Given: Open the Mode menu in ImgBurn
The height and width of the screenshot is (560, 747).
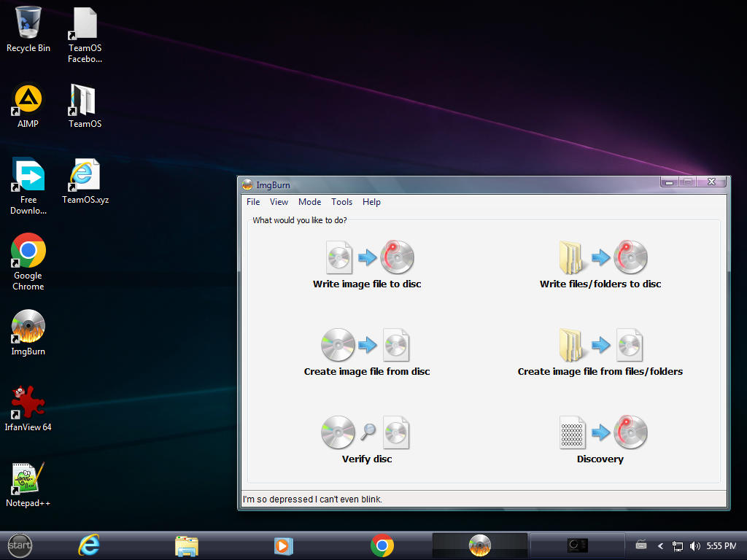Looking at the screenshot, I should point(309,202).
